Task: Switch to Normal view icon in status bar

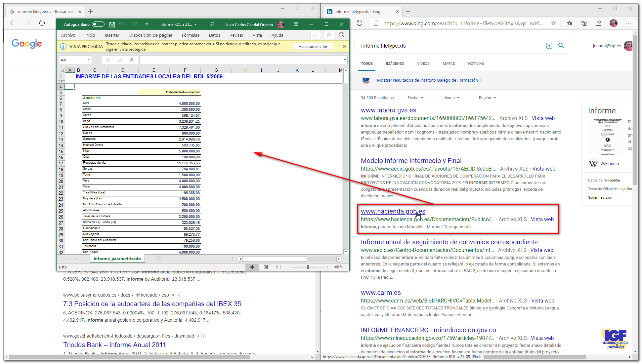Action: click(x=252, y=267)
